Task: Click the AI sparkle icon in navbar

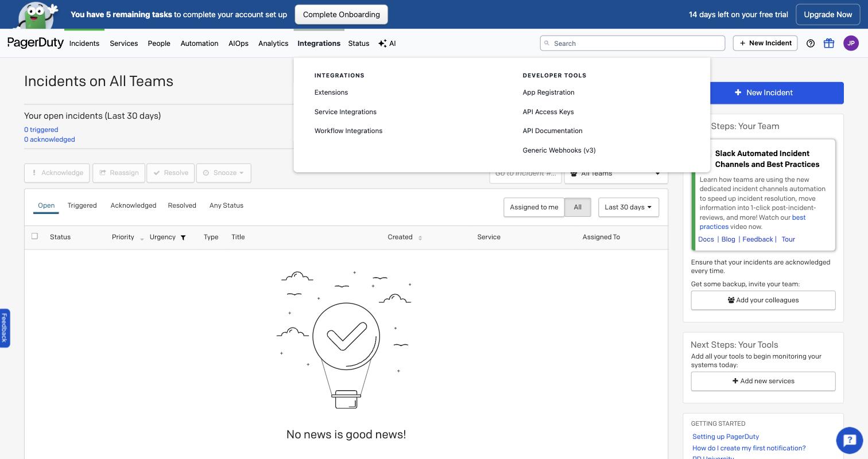Action: point(382,44)
